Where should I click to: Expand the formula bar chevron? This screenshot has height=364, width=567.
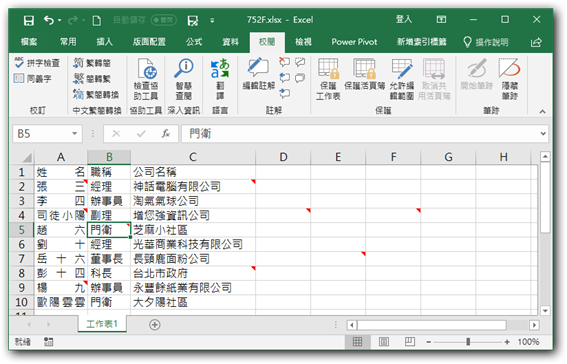click(543, 134)
